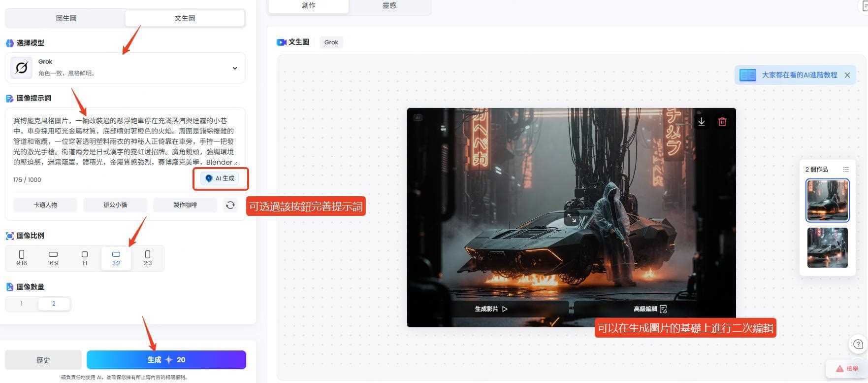Click the tutorial book icon
The image size is (868, 383).
tap(748, 75)
